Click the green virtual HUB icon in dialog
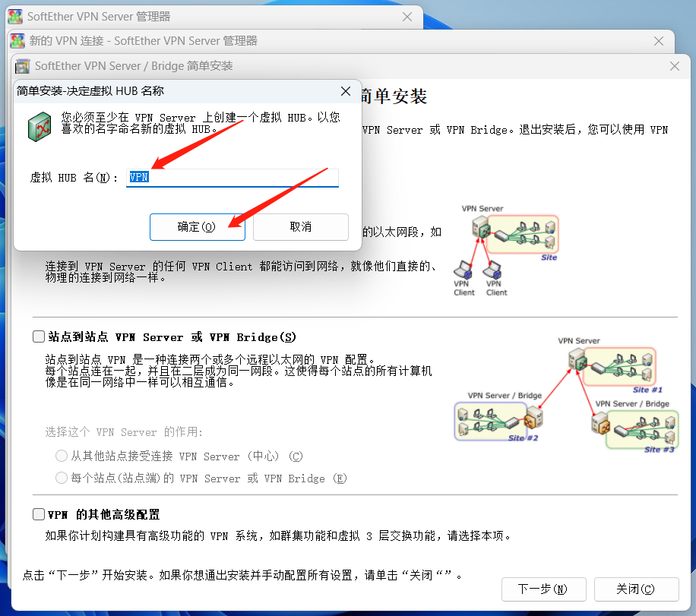 [x=40, y=127]
